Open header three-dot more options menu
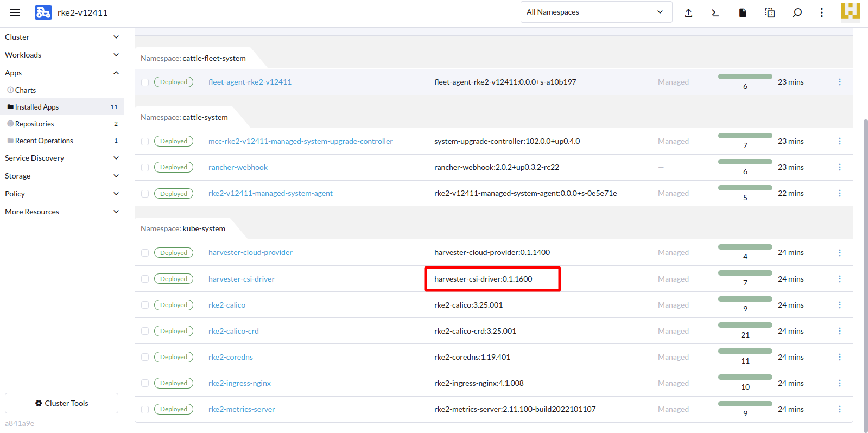 (x=822, y=12)
